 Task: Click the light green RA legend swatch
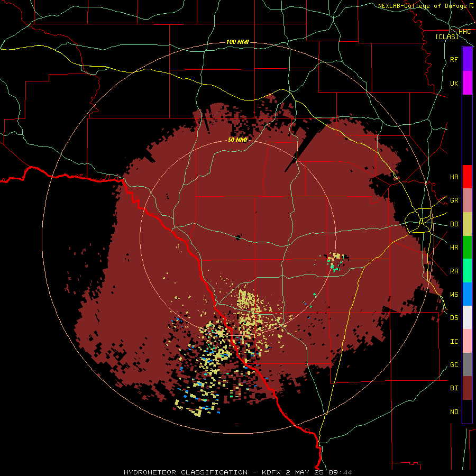[467, 271]
